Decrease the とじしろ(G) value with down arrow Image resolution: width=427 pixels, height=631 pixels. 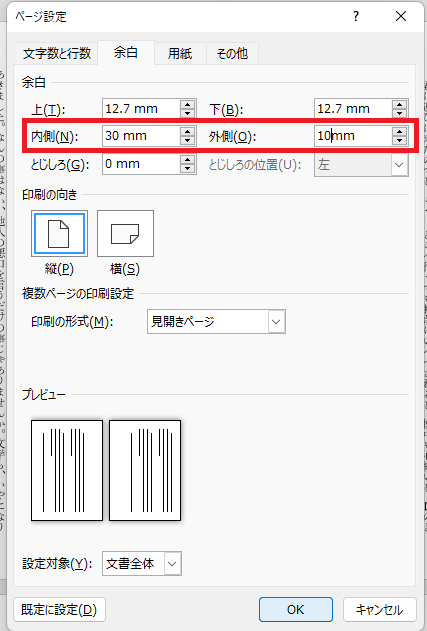(188, 169)
